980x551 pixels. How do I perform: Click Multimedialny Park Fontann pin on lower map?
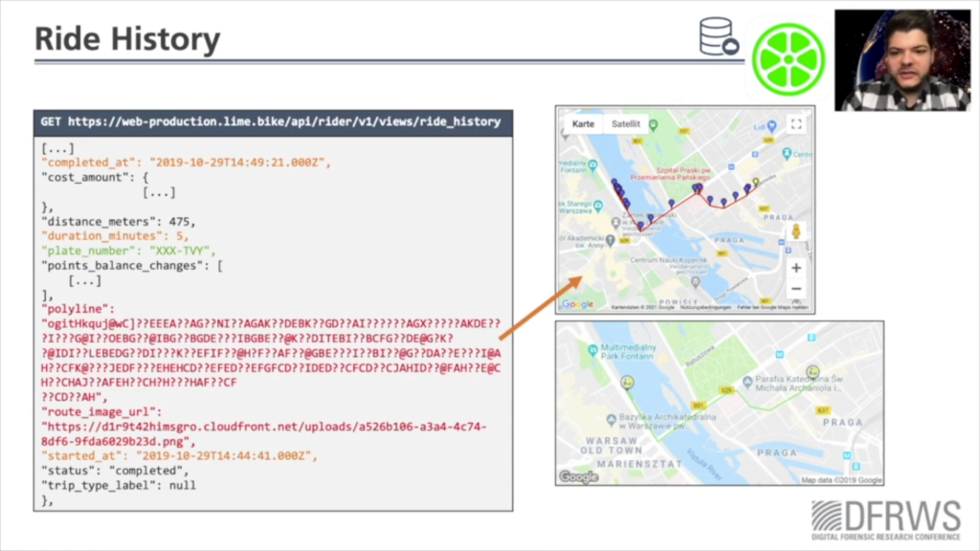tap(592, 350)
